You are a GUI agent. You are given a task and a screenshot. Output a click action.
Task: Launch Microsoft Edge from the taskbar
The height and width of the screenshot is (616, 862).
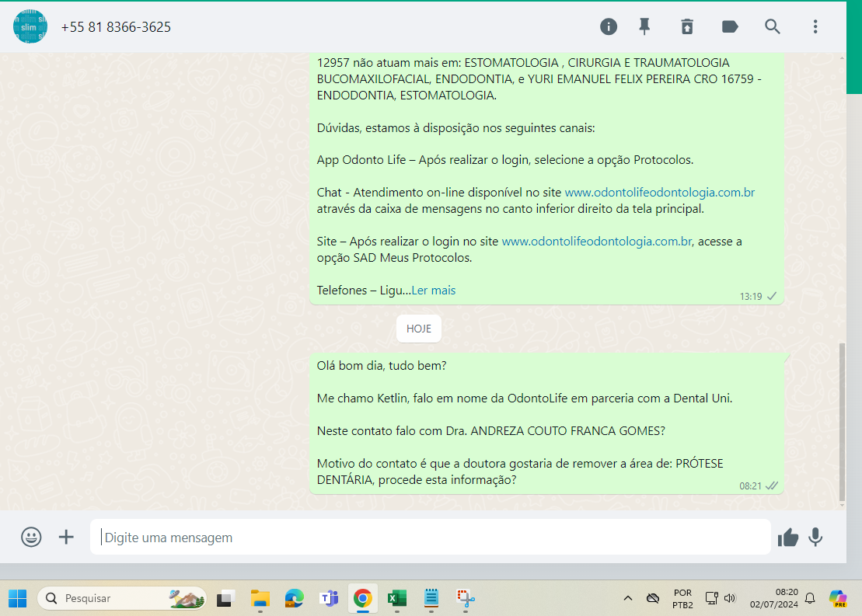[x=294, y=598]
